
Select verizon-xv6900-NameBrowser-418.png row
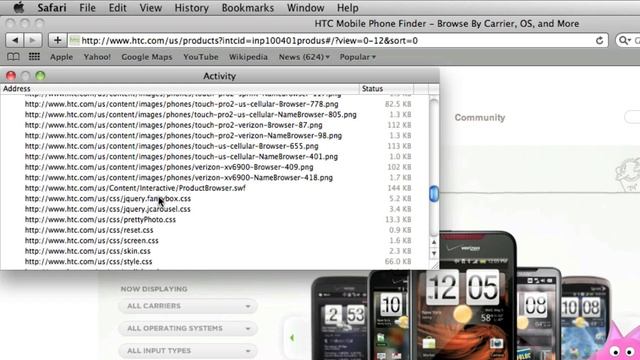pos(214,178)
